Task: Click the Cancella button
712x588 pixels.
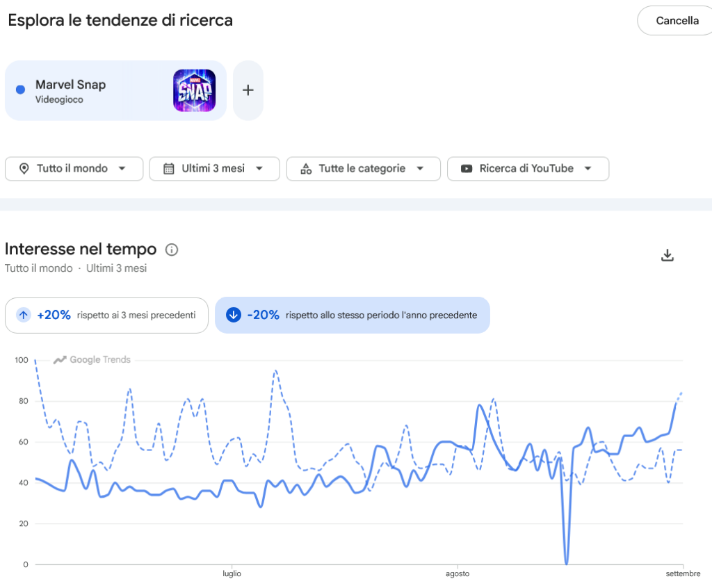Action: tap(677, 20)
